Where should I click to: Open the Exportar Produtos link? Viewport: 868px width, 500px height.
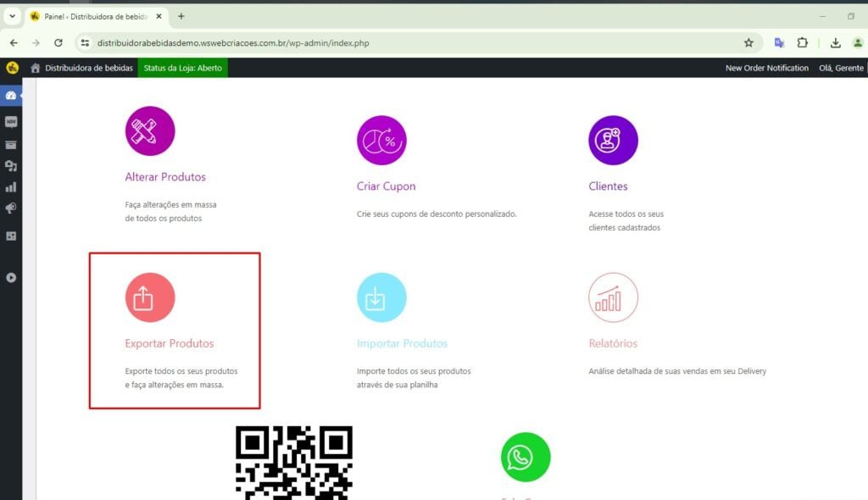point(170,344)
